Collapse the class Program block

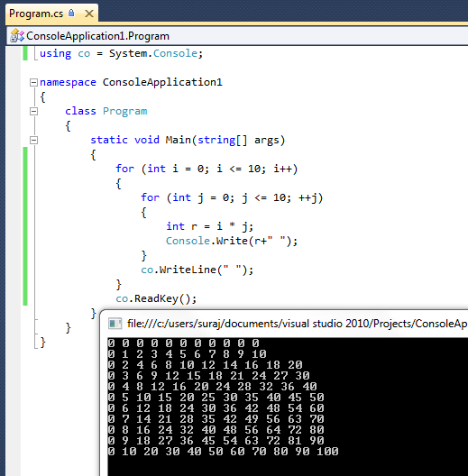pos(33,112)
